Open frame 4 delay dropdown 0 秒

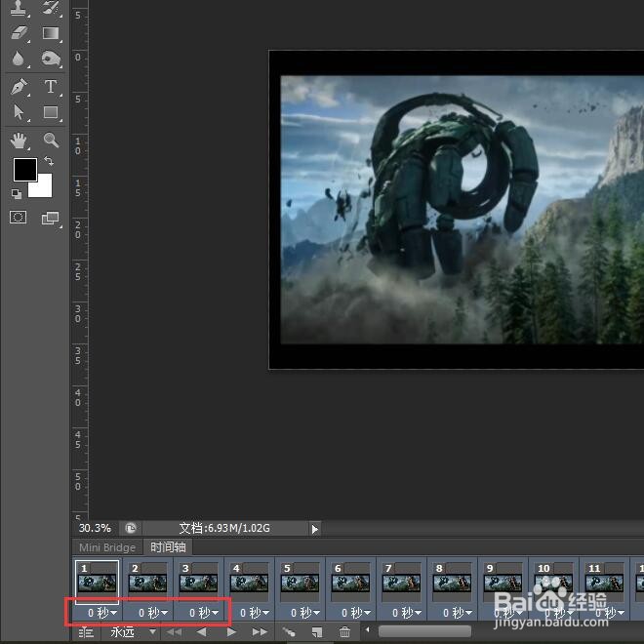pos(255,613)
